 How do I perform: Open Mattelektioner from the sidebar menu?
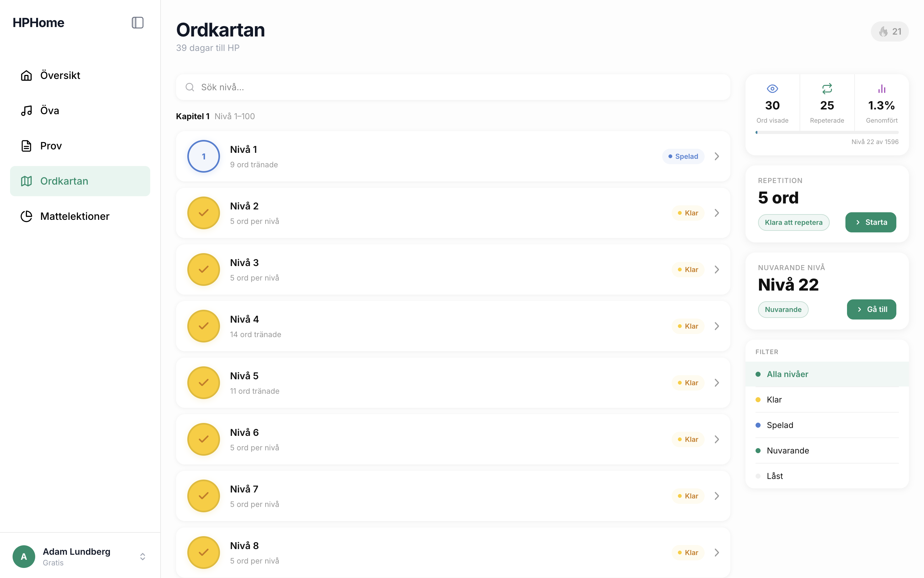pos(75,216)
